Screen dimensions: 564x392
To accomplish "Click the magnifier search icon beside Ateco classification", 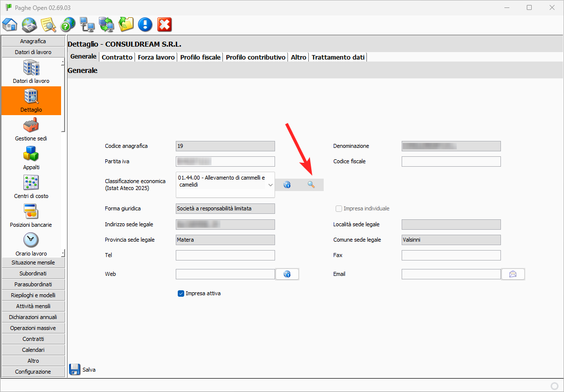I will (311, 185).
